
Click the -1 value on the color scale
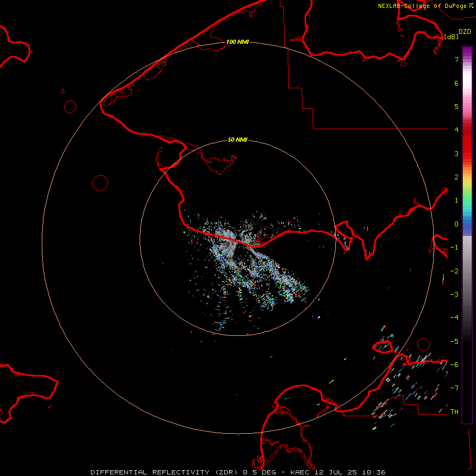(x=454, y=248)
